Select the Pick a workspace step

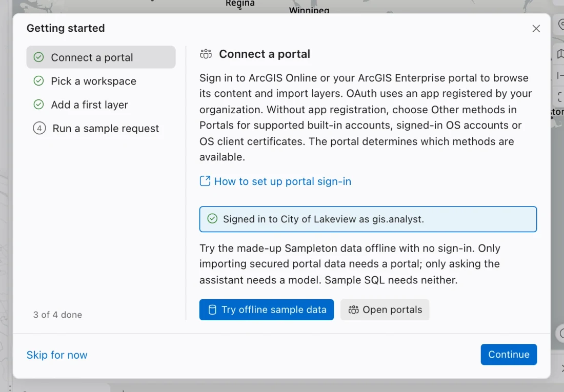coord(100,81)
